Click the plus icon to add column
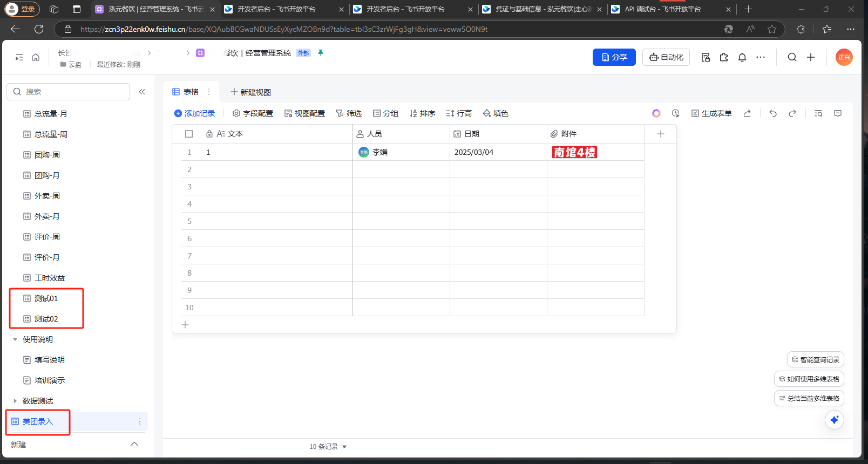The height and width of the screenshot is (464, 868). [660, 134]
